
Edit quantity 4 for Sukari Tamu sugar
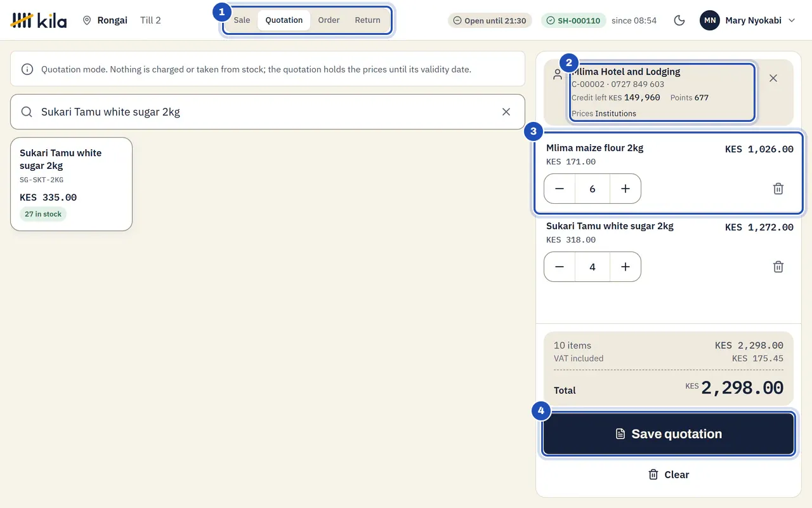593,267
